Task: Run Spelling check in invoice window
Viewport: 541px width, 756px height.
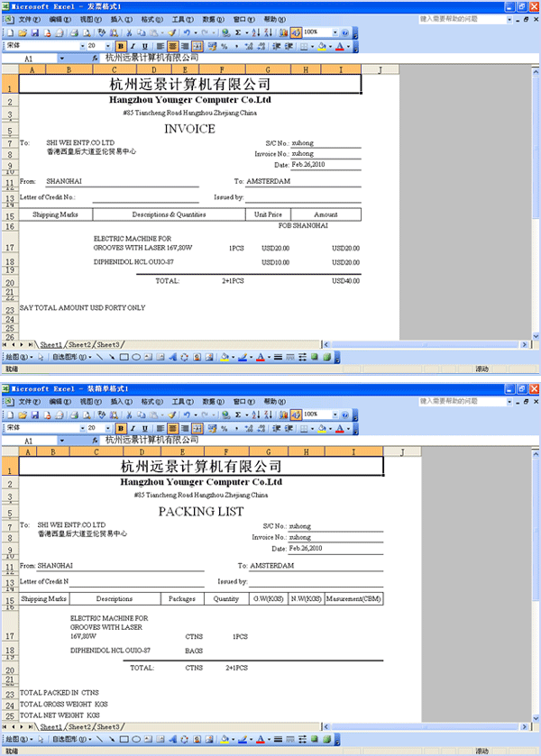Action: coord(101,32)
